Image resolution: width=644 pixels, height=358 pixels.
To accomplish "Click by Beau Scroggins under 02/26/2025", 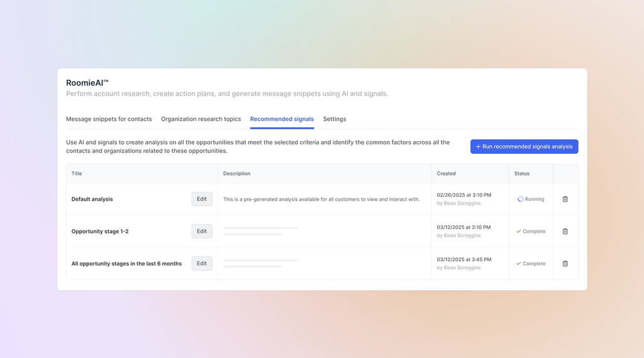I will click(x=458, y=203).
